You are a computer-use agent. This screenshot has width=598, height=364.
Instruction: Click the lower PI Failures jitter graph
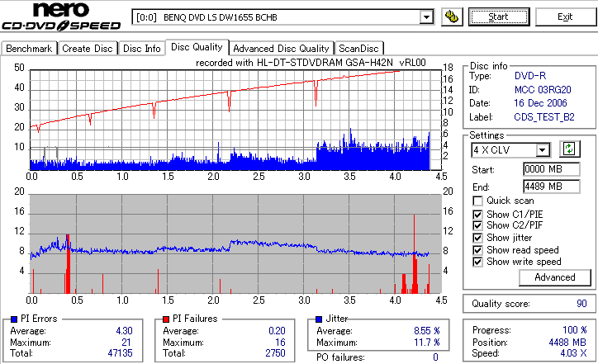click(235, 244)
